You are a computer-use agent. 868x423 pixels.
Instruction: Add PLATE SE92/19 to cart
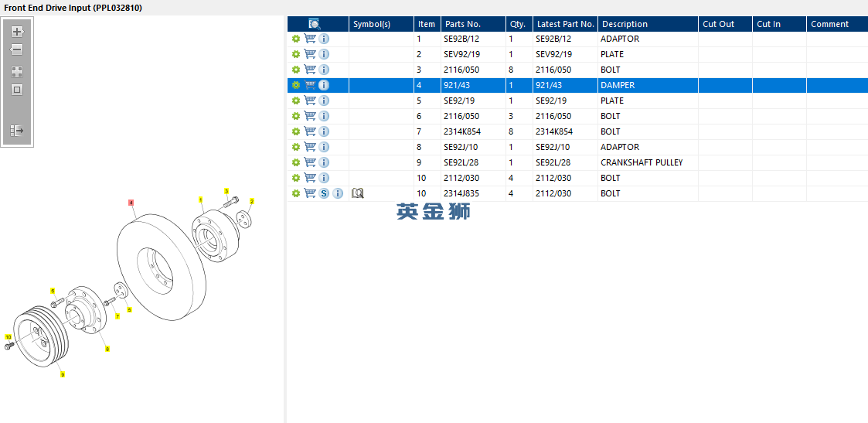click(x=310, y=101)
